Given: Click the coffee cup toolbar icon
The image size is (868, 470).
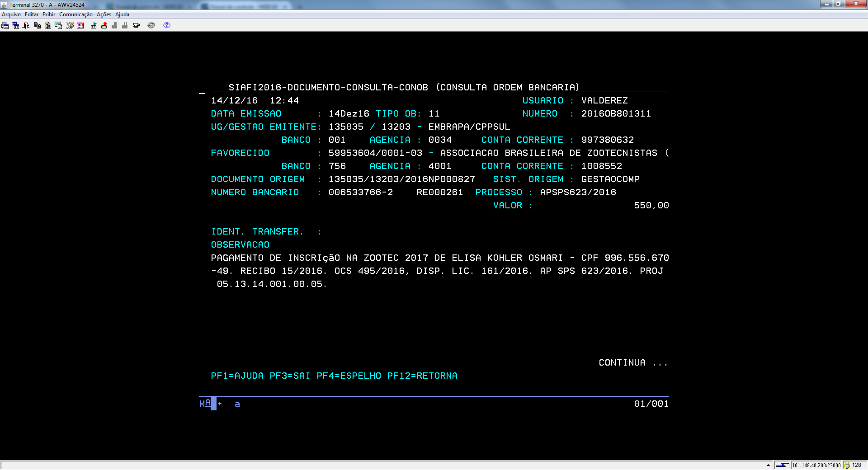Looking at the screenshot, I should click(x=136, y=25).
